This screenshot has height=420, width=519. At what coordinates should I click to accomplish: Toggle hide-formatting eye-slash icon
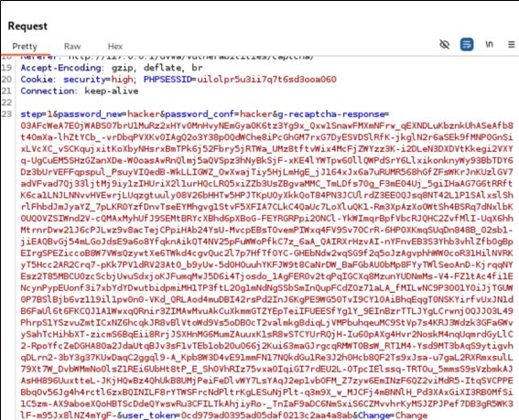coord(444,44)
